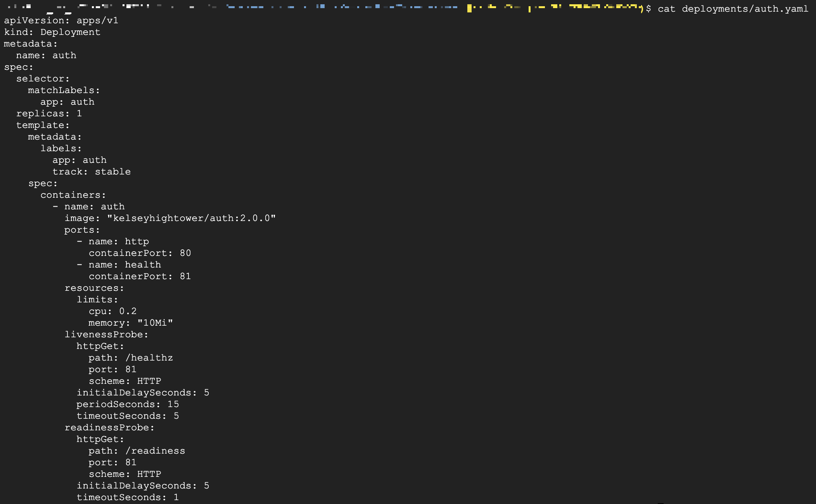Click the 'livenessProbe:' line
This screenshot has width=816, height=504.
106,335
